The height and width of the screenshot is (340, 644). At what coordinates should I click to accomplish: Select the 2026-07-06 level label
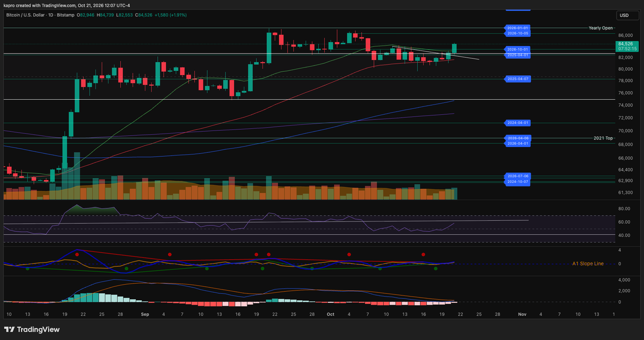pos(518,176)
